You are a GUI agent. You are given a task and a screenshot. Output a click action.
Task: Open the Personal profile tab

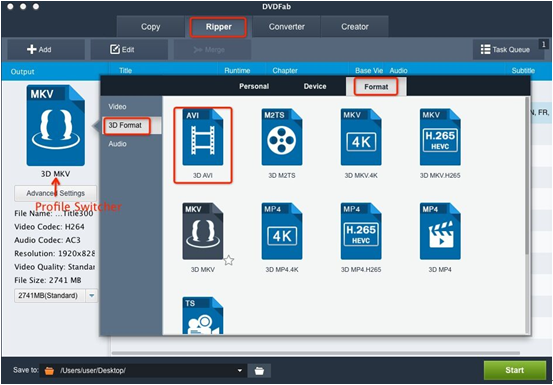click(x=254, y=86)
